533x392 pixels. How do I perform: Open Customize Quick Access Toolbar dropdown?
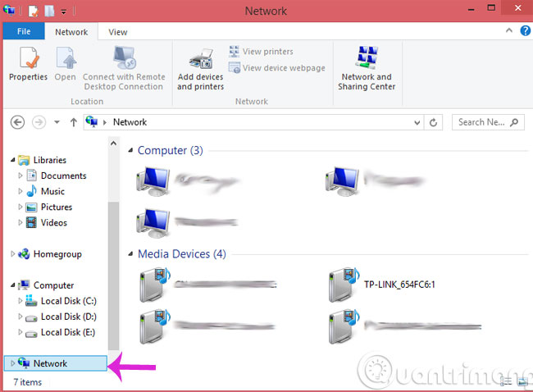[64, 12]
